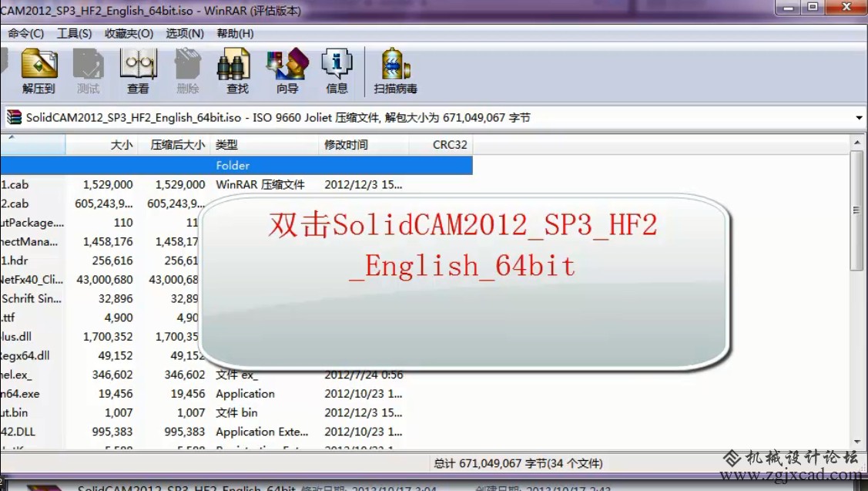Open the Options (选项) menu
Screen dimensions: 868x491
coord(185,33)
